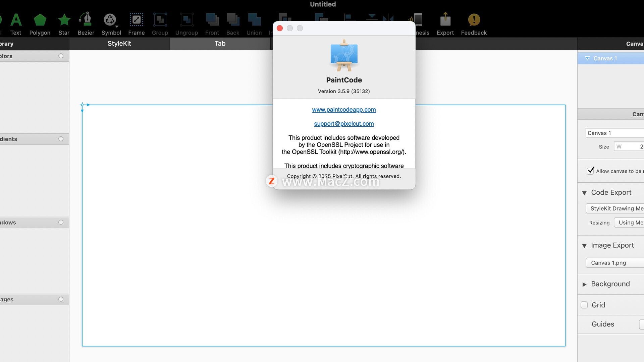Click the Guides label

point(603,324)
